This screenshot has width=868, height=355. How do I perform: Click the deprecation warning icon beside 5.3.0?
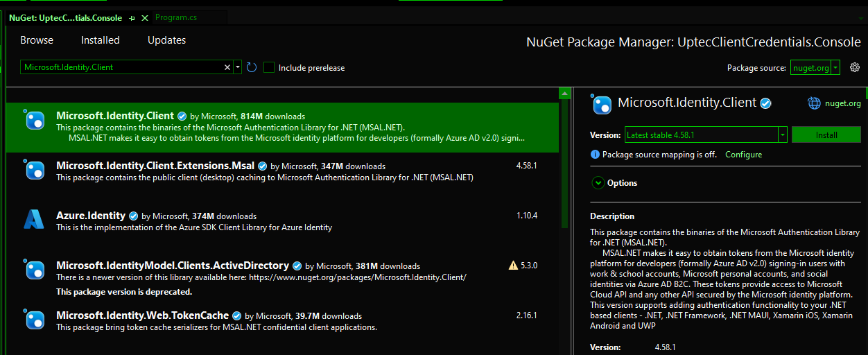(513, 265)
